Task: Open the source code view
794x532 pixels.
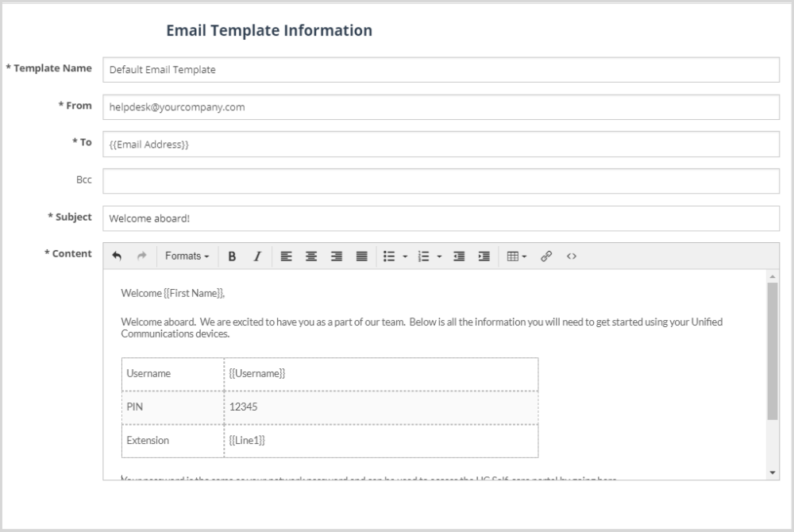Action: pos(572,256)
